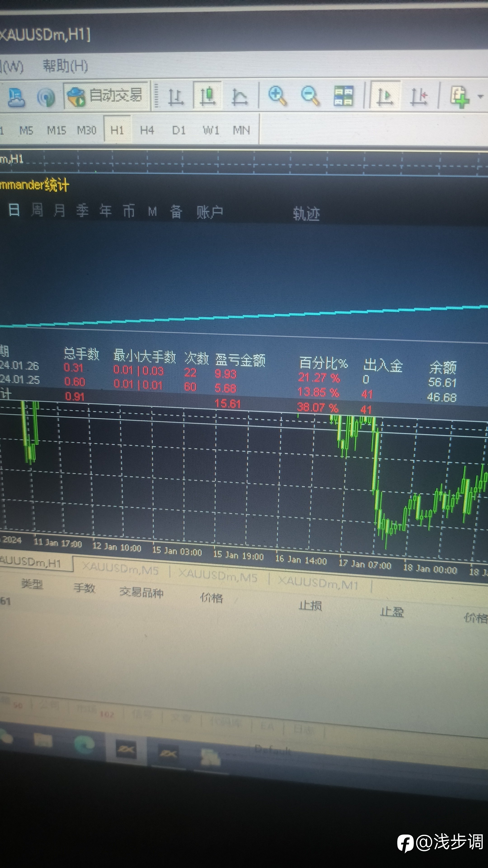
Task: Show yearly statistics with 年 tab
Action: (x=106, y=211)
